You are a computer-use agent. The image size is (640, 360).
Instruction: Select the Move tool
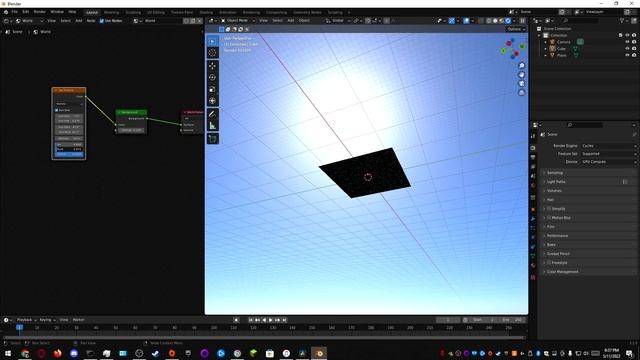(212, 66)
